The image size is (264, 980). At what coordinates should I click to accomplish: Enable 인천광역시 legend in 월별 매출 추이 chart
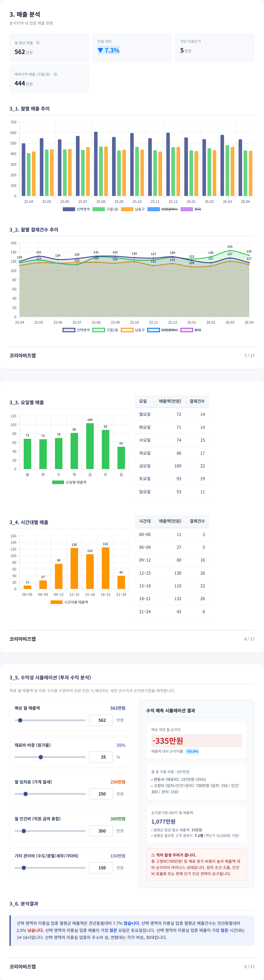pos(163,209)
